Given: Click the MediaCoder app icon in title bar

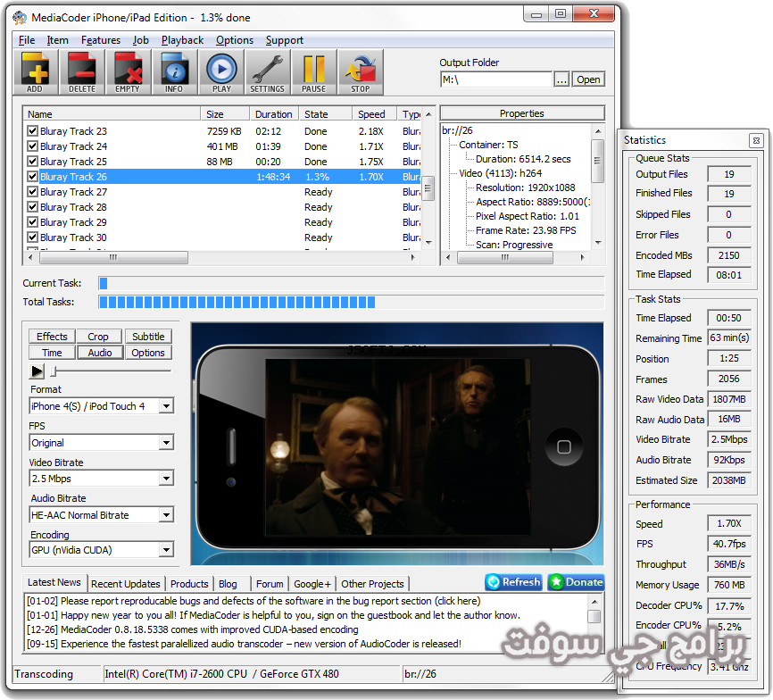Looking at the screenshot, I should (x=20, y=18).
